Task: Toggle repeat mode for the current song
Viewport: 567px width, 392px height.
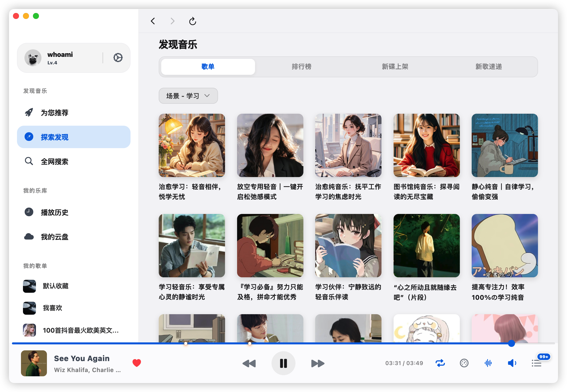Action: point(440,363)
